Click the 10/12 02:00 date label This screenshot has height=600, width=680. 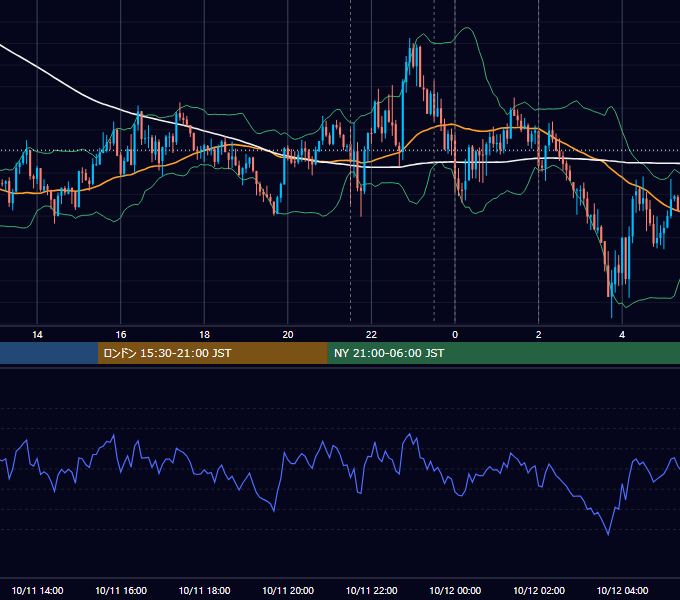(539, 590)
